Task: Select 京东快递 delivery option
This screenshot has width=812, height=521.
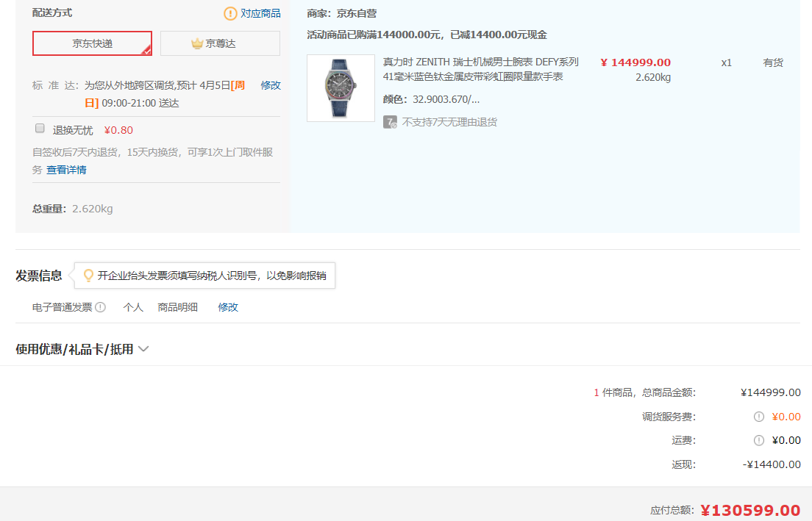Action: tap(92, 43)
